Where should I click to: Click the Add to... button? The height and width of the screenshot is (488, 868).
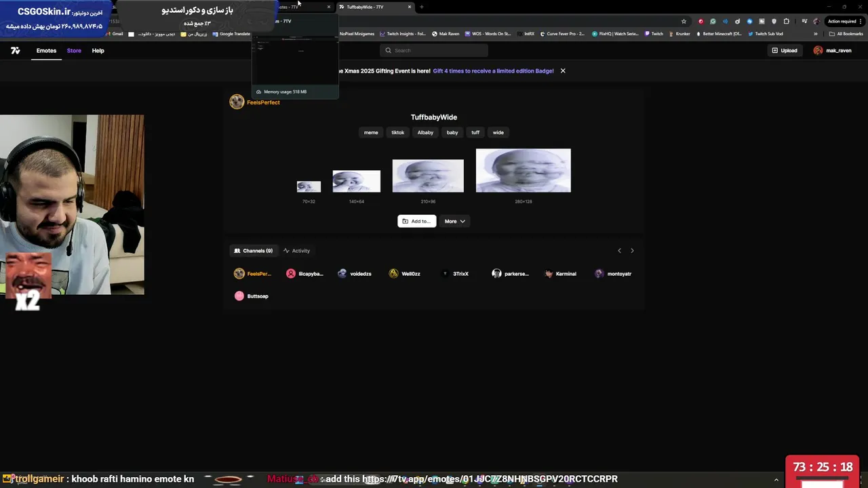pos(416,221)
